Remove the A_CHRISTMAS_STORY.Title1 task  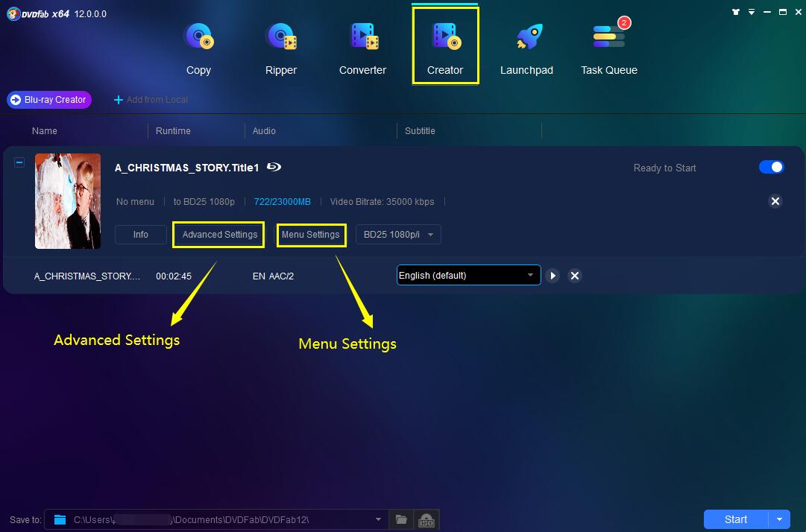775,200
